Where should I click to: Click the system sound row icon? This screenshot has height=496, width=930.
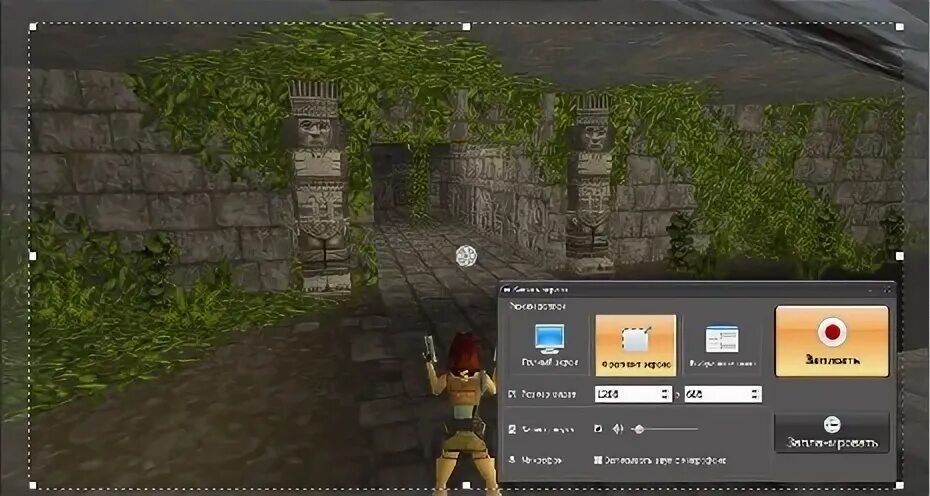[512, 428]
